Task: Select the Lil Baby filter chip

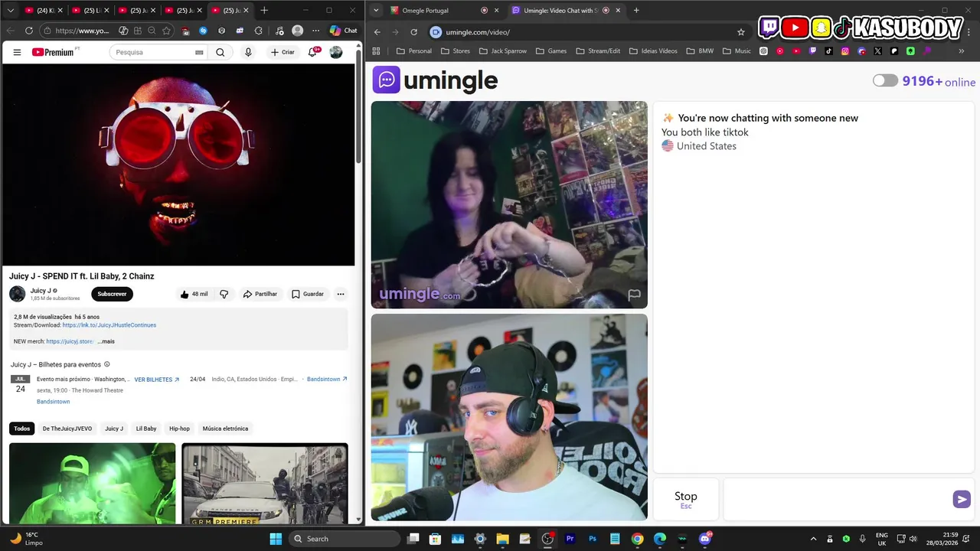Action: (146, 429)
